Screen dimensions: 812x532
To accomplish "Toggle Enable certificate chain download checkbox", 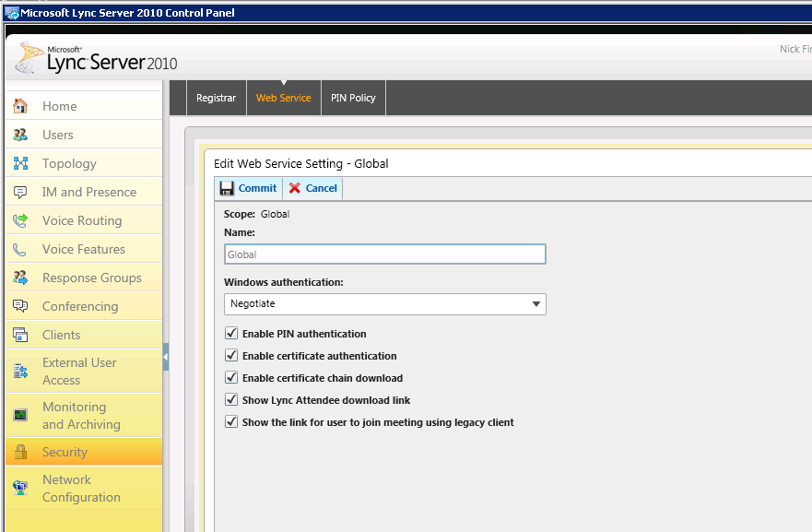I will [x=231, y=378].
